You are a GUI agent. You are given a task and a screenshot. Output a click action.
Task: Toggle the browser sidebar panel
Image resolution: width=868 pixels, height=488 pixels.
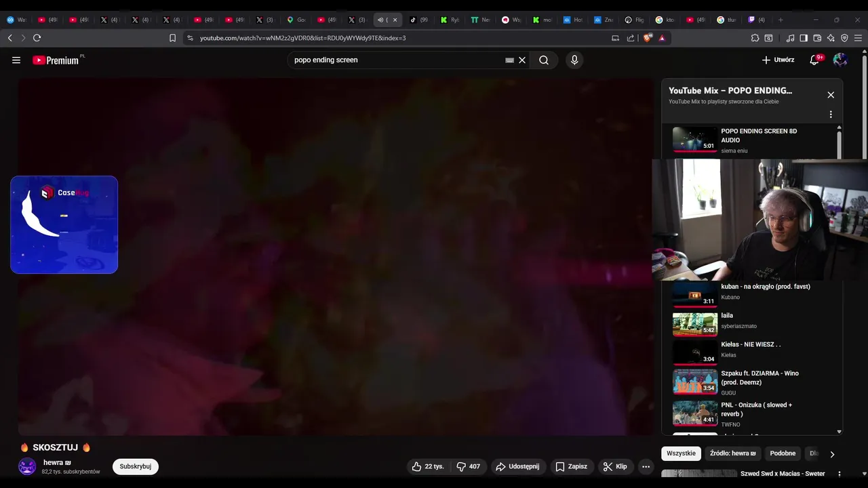pos(804,38)
